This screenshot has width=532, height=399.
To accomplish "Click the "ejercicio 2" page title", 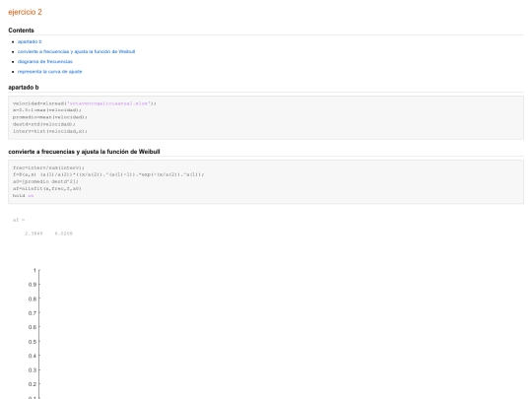I will pos(25,12).
